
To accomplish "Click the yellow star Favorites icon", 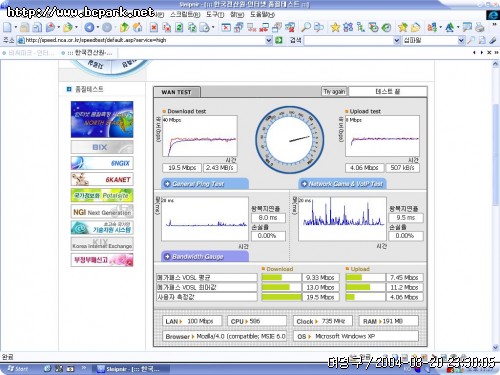I will 335,27.
